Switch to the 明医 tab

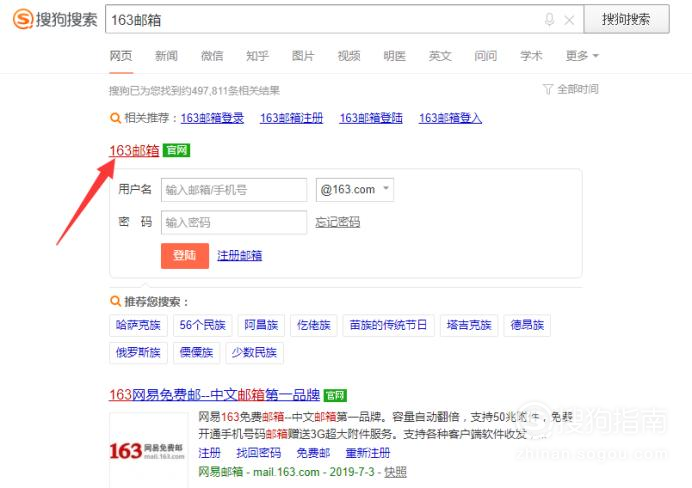(394, 56)
